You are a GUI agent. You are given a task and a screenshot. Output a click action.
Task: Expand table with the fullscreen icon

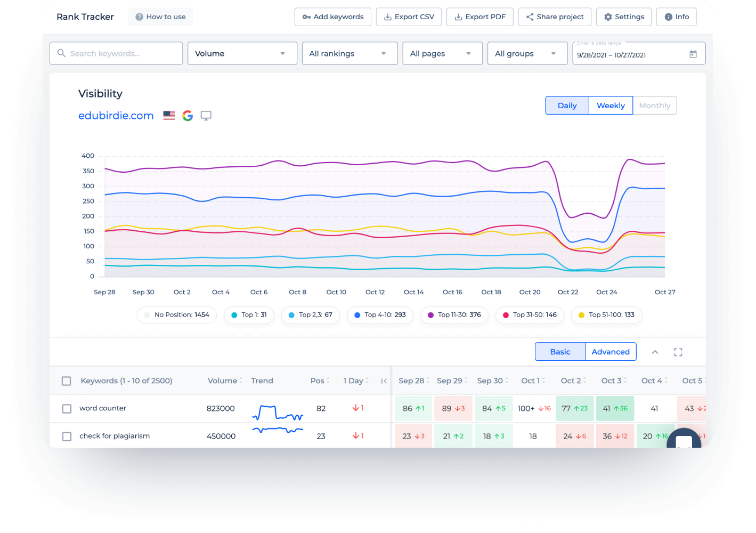[x=678, y=352]
